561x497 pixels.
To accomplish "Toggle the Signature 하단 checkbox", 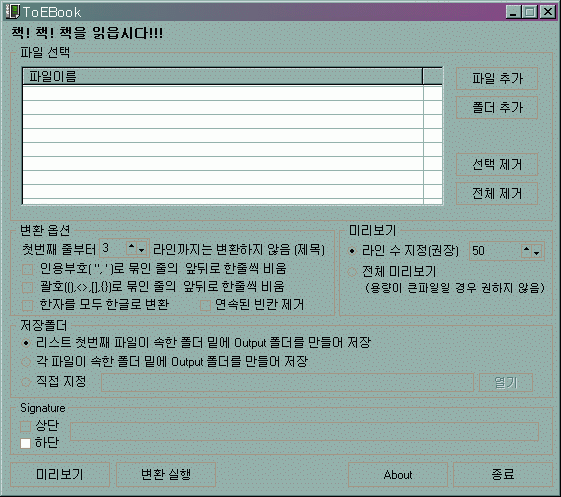I will tap(25, 443).
